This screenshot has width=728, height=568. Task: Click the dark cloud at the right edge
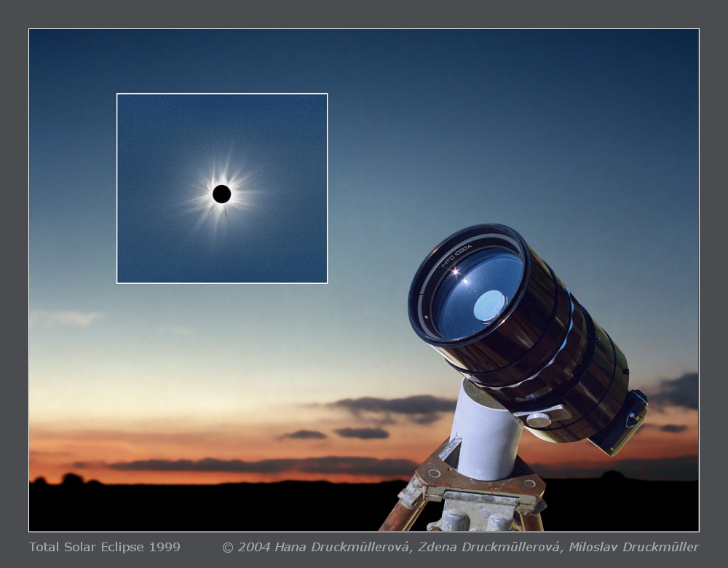(677, 391)
